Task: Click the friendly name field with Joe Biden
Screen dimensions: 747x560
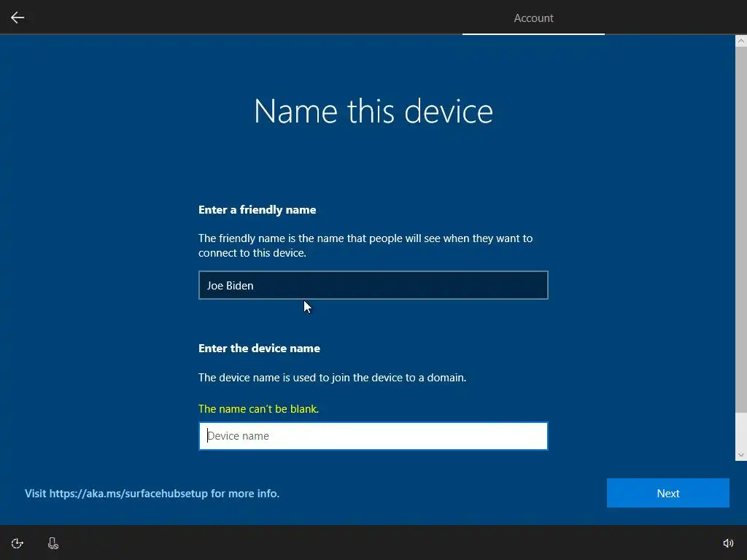Action: pos(373,285)
